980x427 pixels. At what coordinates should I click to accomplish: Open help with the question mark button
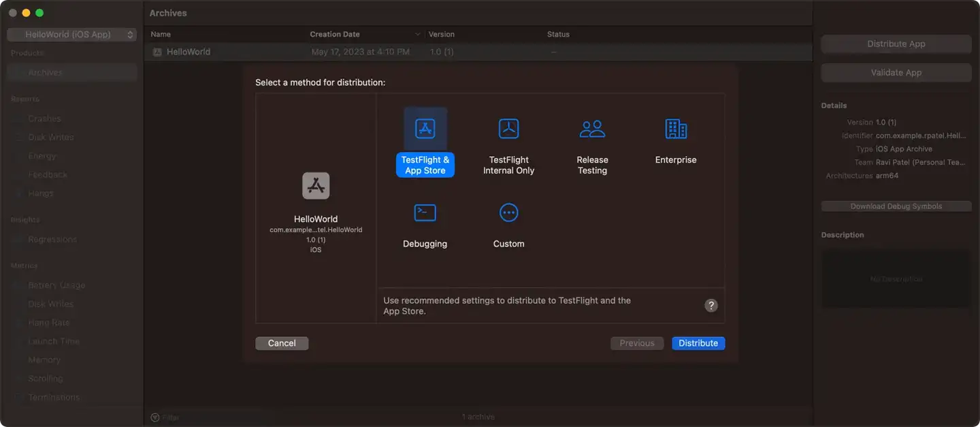pyautogui.click(x=711, y=306)
